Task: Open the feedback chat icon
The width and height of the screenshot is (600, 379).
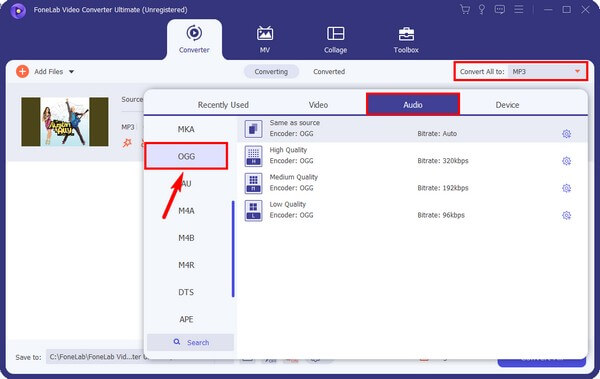Action: point(499,10)
